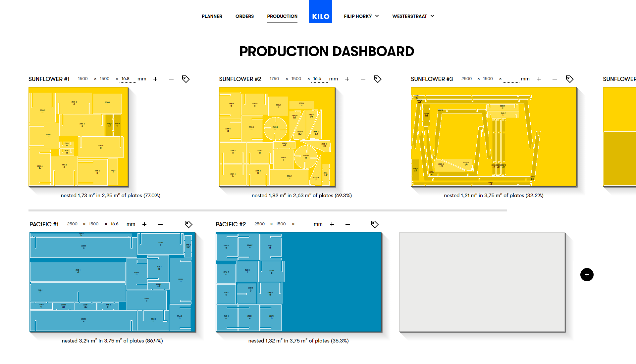Open the Orders page
This screenshot has height=364, width=636.
click(244, 16)
